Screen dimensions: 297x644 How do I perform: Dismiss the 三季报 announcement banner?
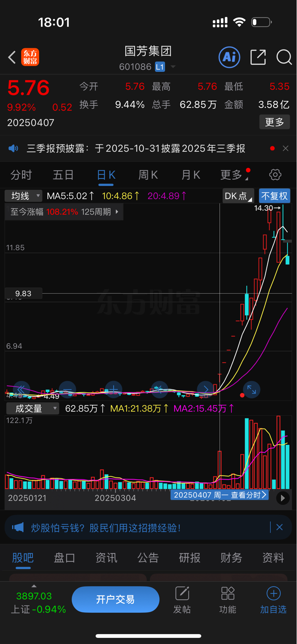[285, 149]
